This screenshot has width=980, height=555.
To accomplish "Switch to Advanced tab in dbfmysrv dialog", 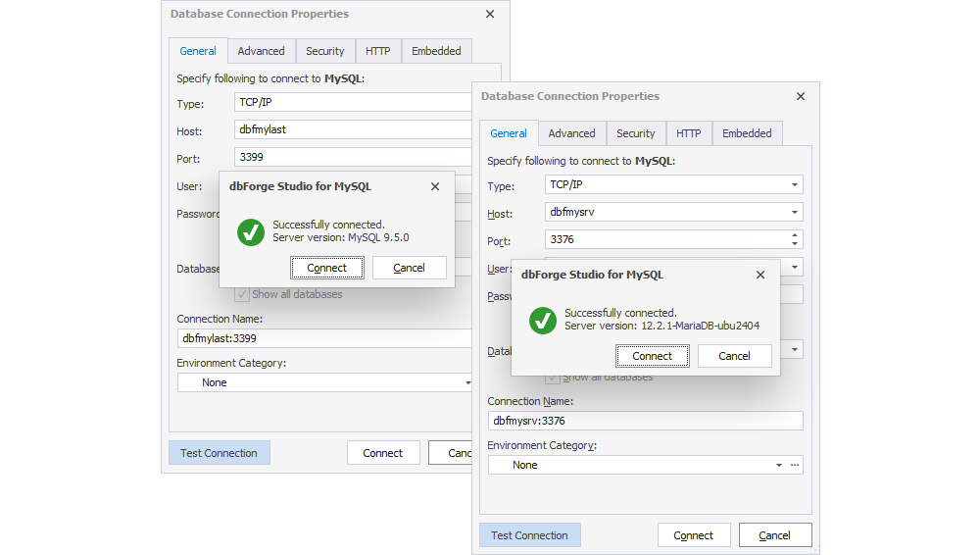I will pos(571,133).
